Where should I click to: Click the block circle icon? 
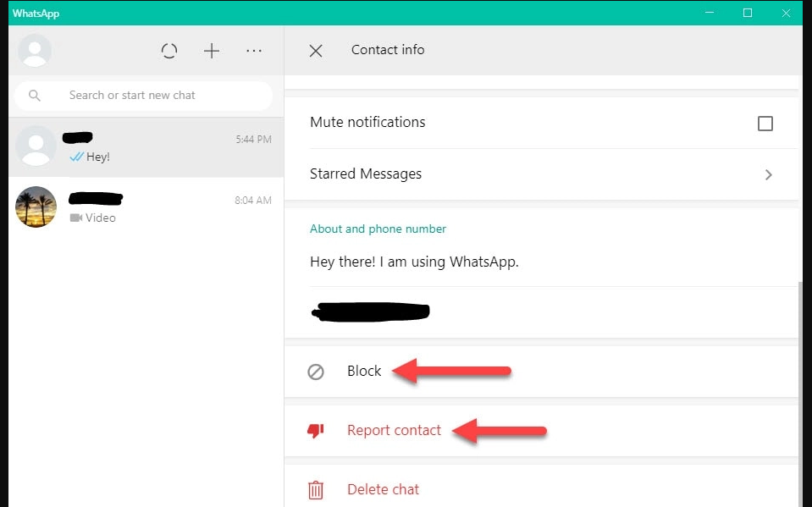[316, 372]
